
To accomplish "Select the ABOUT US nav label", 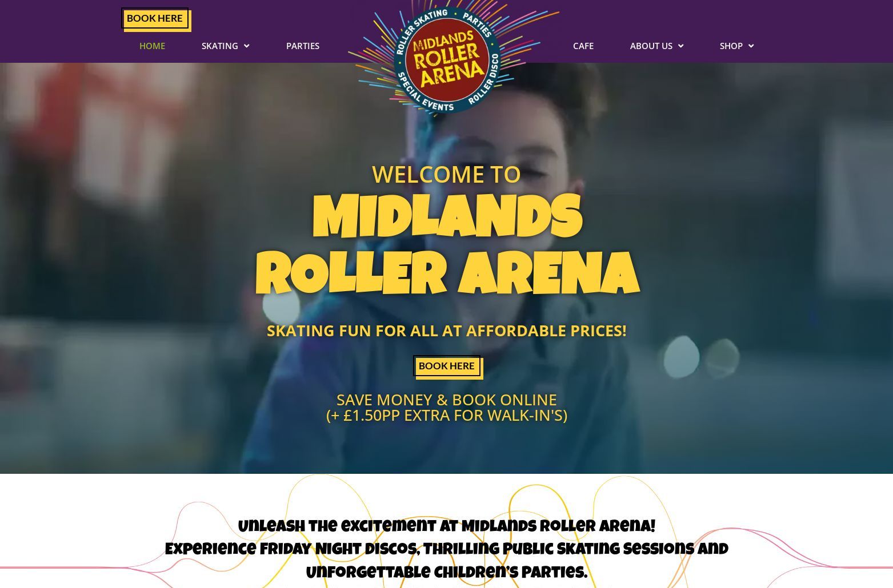I will coord(651,46).
